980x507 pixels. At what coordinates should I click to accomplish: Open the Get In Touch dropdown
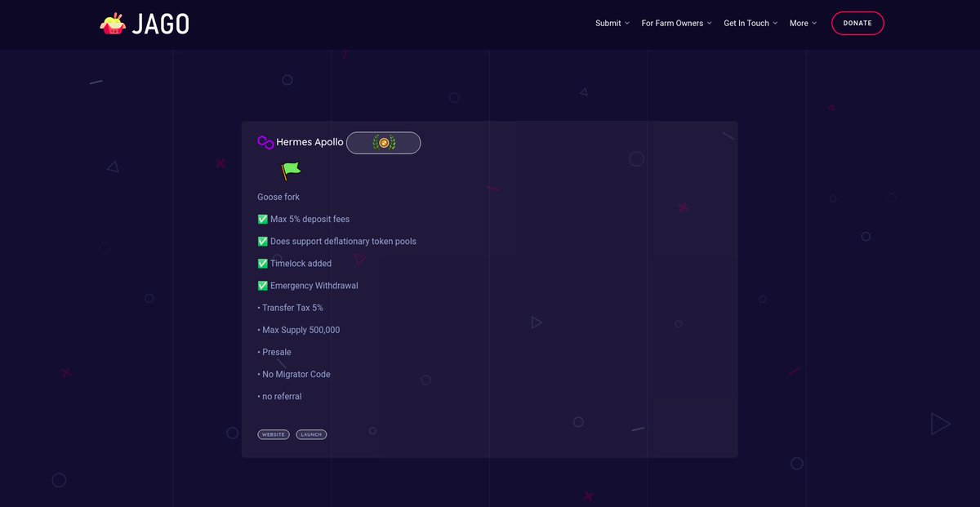pyautogui.click(x=751, y=23)
